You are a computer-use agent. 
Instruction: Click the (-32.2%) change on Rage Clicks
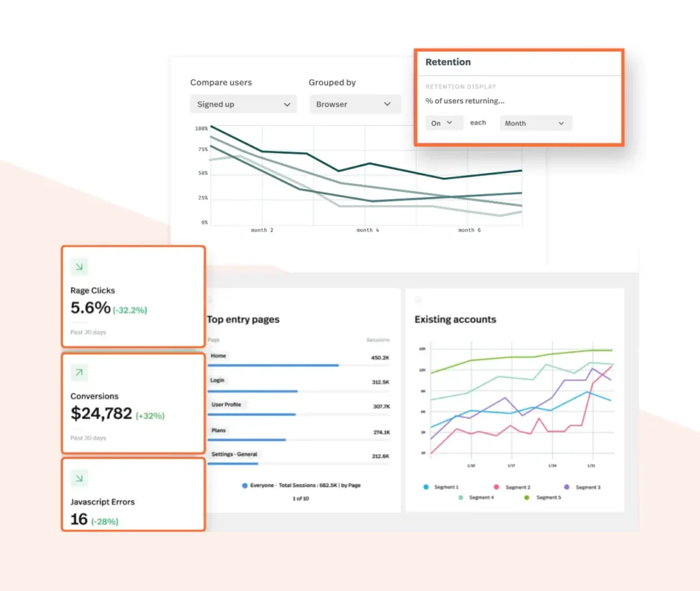point(130,310)
